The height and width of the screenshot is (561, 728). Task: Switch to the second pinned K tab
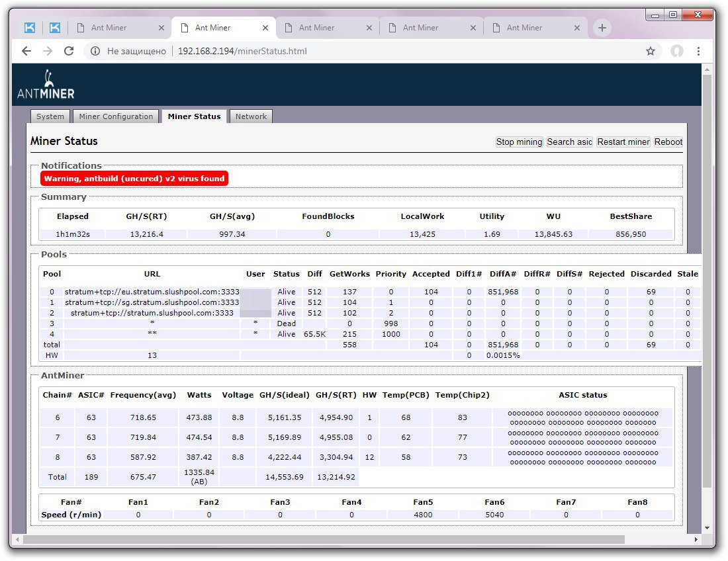tap(55, 28)
